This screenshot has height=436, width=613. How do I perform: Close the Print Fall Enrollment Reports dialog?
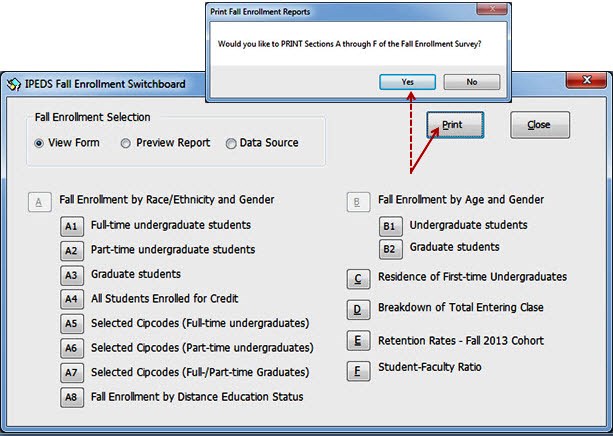coord(492,9)
